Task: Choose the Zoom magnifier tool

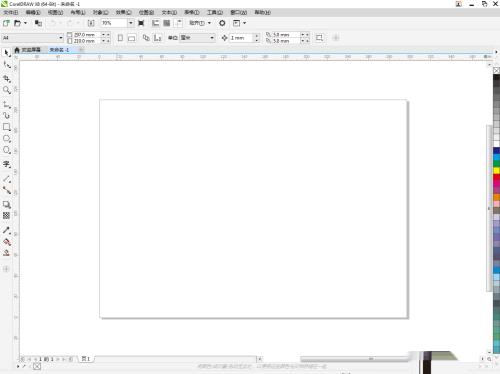Action: [x=7, y=90]
